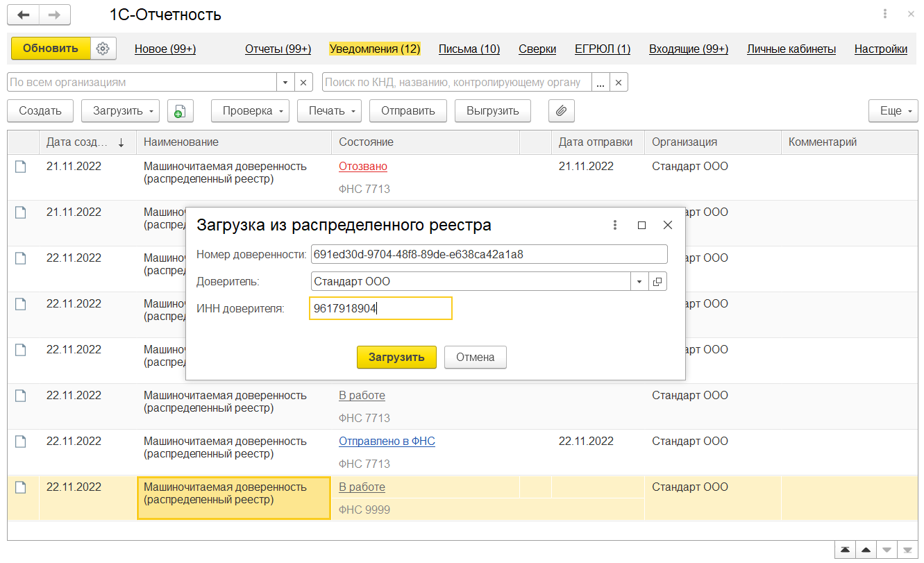This screenshot has width=924, height=563.
Task: Open the Личные кабинеты tab
Action: [791, 49]
